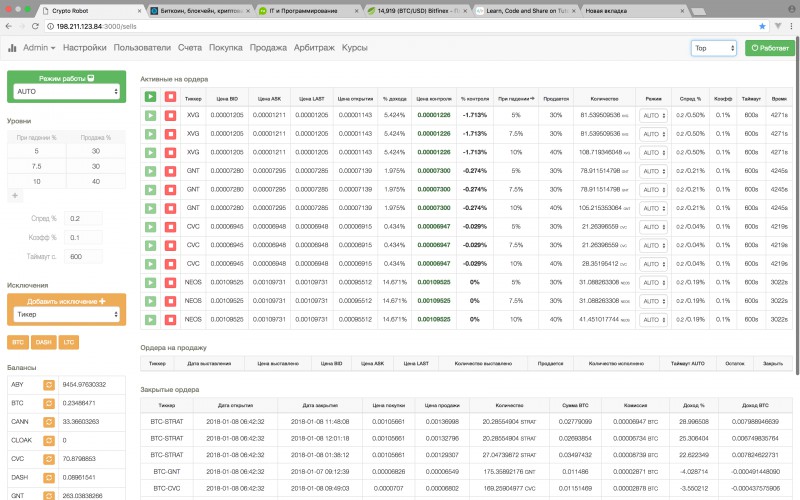Stop the GNT order with 5% drop level
Viewport: 800px width, 500px height.
coord(170,171)
